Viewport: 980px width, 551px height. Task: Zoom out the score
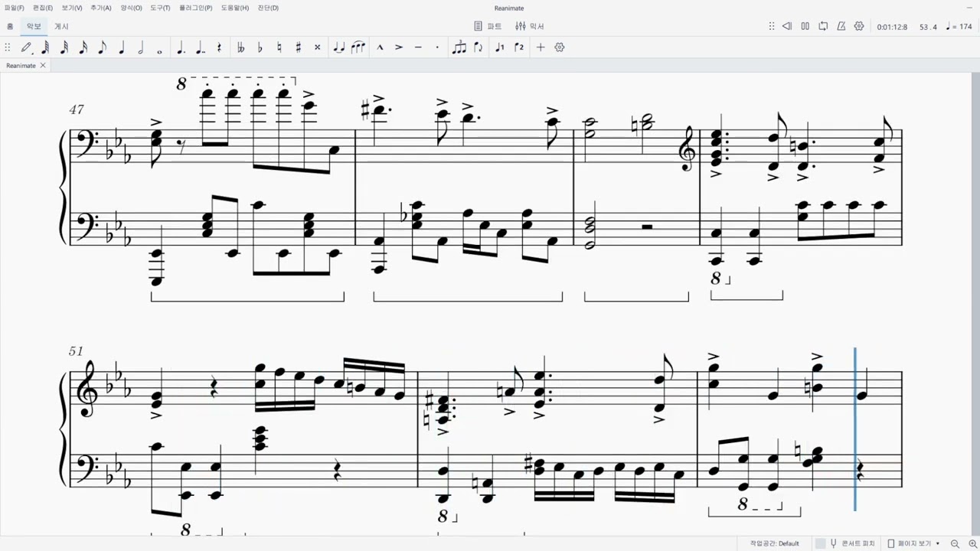tap(956, 543)
